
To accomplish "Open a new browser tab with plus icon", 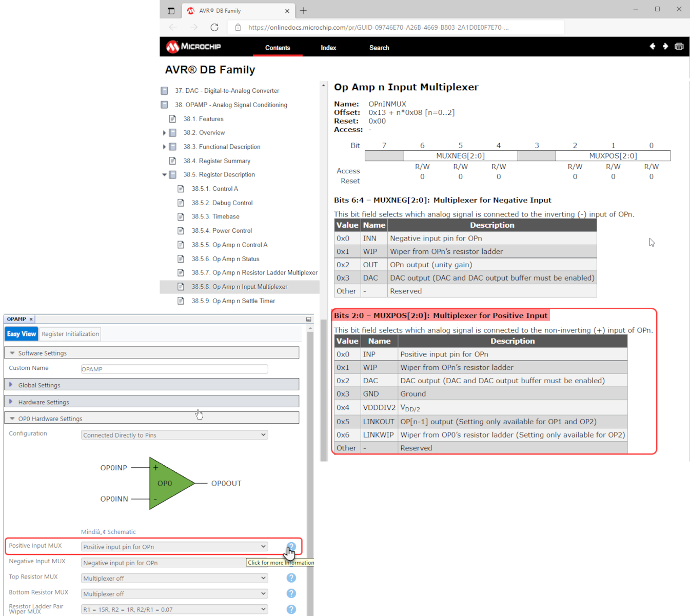I will (x=303, y=11).
